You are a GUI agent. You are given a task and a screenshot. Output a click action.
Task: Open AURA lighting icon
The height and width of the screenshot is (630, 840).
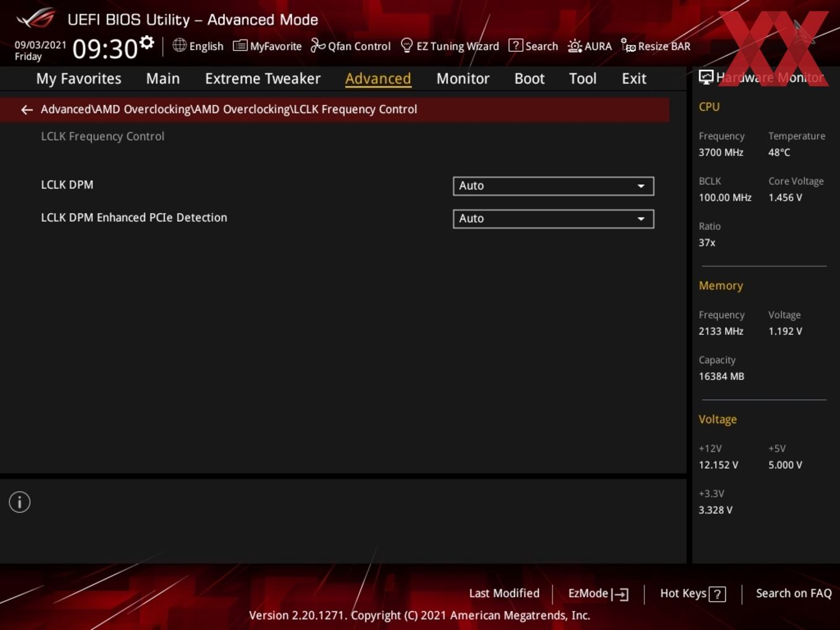pyautogui.click(x=574, y=46)
